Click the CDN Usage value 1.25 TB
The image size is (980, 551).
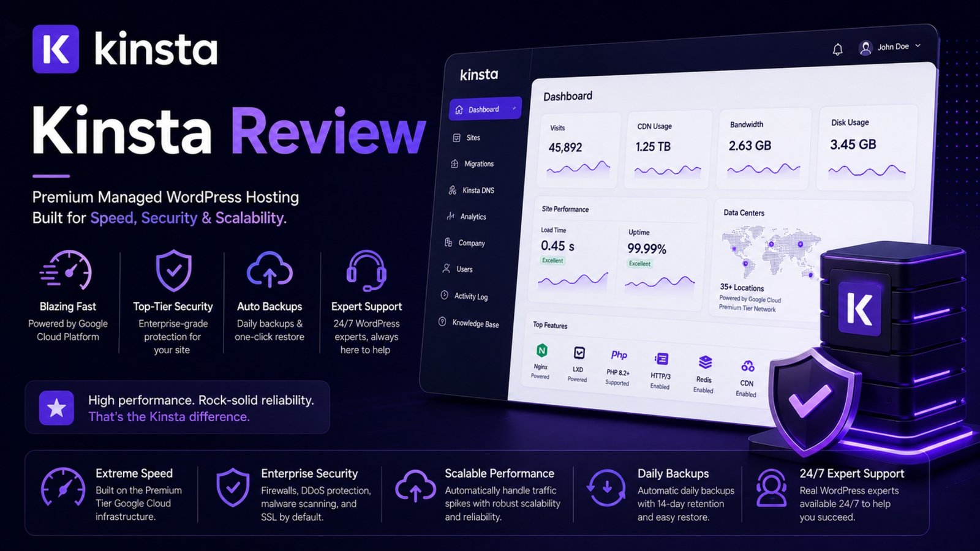click(653, 147)
